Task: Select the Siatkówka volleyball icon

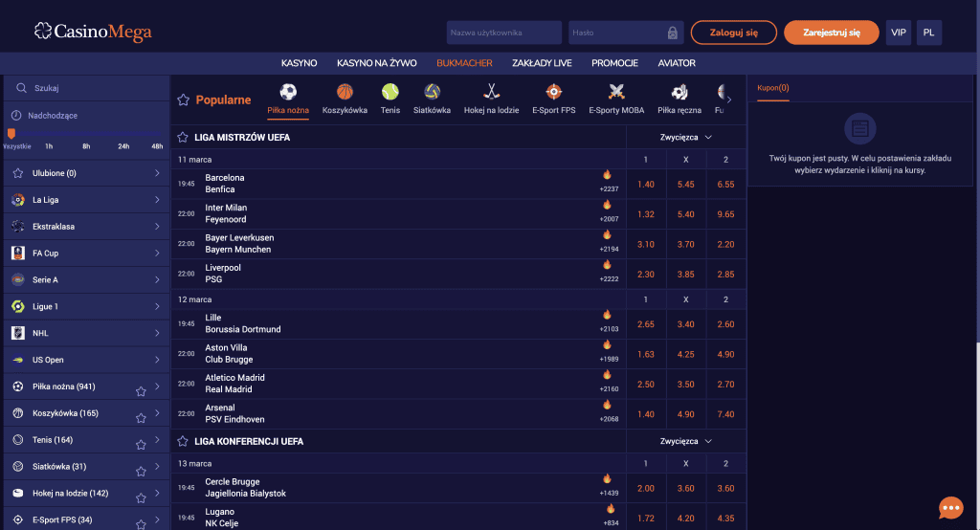Action: coord(432,92)
